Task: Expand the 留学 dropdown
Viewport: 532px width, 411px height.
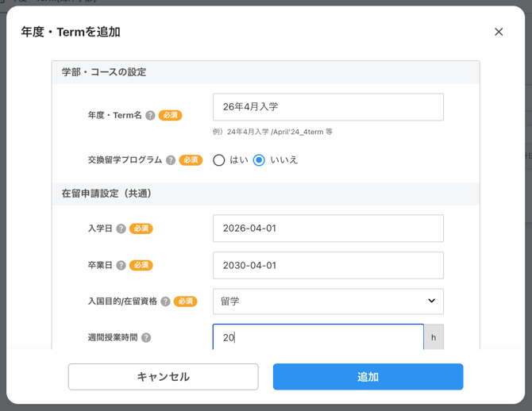Action: (x=328, y=302)
